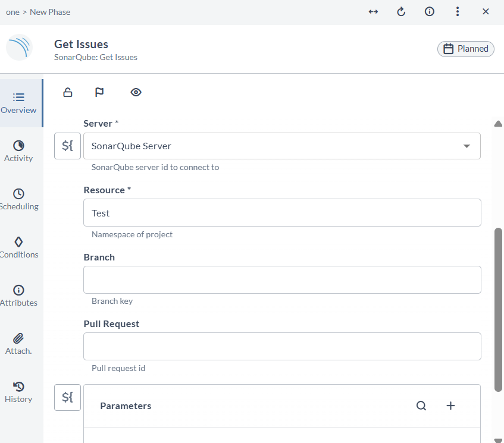Toggle variable mode for Parameters field
The width and height of the screenshot is (504, 443).
(67, 397)
